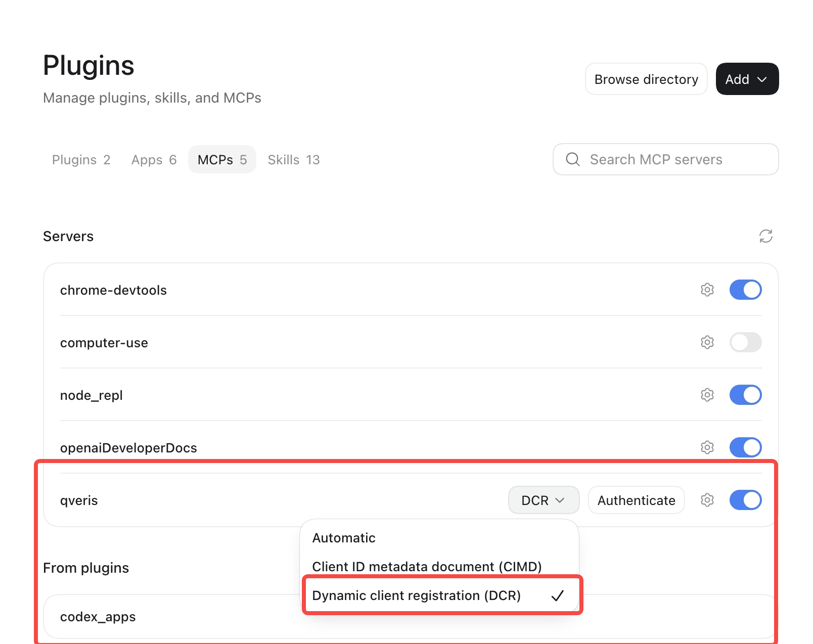The width and height of the screenshot is (813, 644).
Task: Click the qveris server name
Action: coord(79,500)
